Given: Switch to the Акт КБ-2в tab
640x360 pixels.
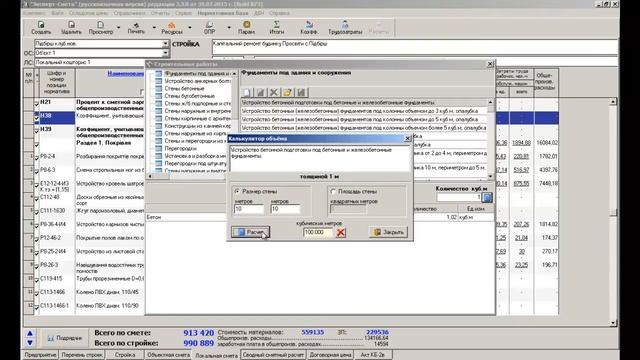Looking at the screenshot, I should (373, 355).
